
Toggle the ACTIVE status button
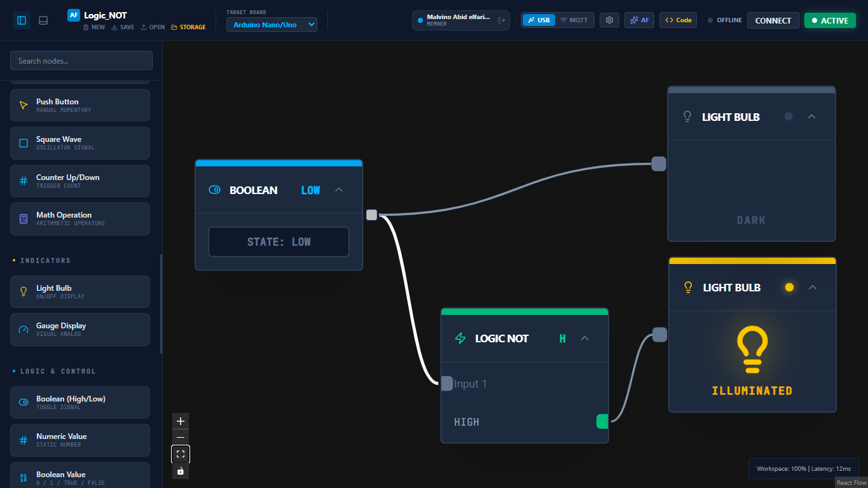(x=830, y=20)
